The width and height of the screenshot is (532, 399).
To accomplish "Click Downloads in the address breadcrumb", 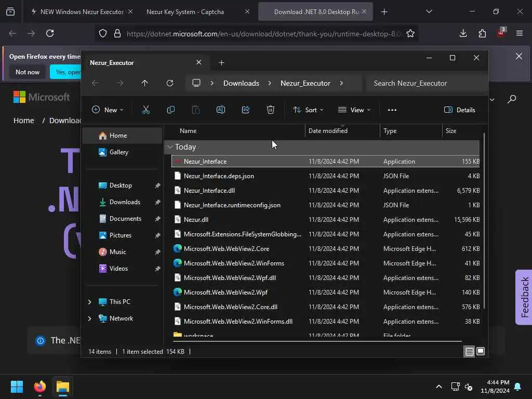I will point(241,83).
